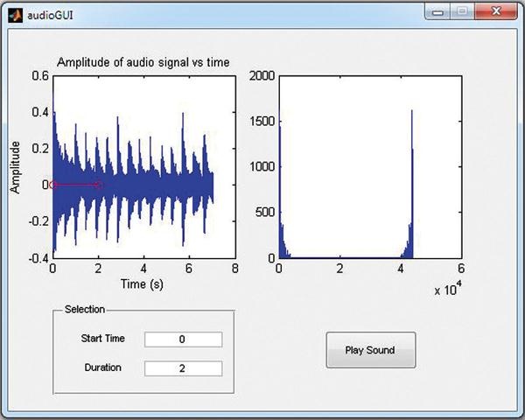The image size is (525, 420).
Task: Click the blue waveform in the amplitude plot
Action: [134, 185]
